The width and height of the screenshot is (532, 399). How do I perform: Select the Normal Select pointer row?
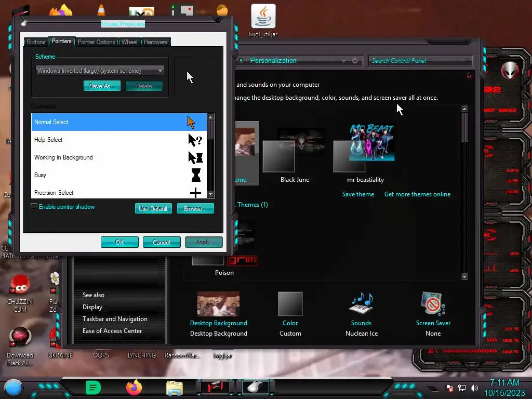[x=119, y=122]
